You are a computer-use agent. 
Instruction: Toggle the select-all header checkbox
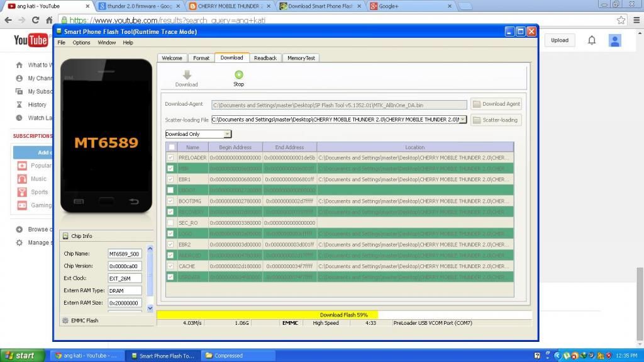coord(172,147)
